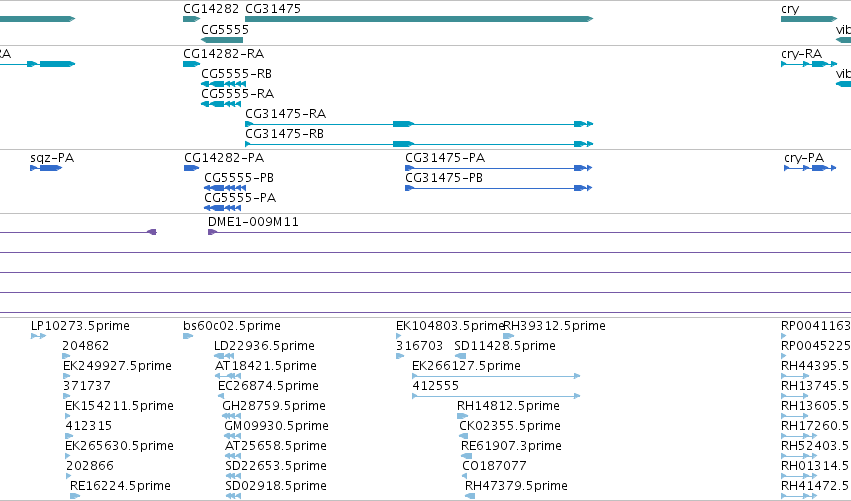Click the cry-PA protein feature

point(810,168)
